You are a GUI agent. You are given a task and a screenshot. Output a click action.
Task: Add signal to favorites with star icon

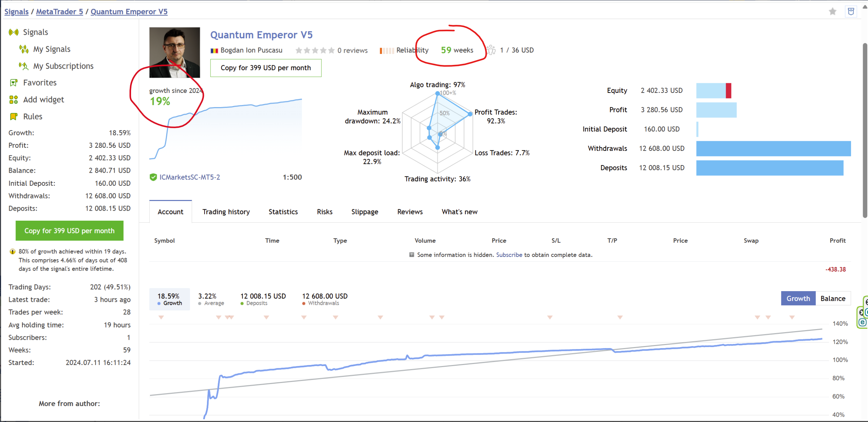[832, 11]
